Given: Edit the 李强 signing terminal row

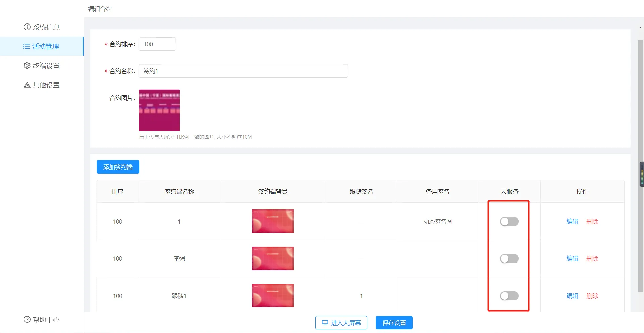Looking at the screenshot, I should [x=572, y=259].
